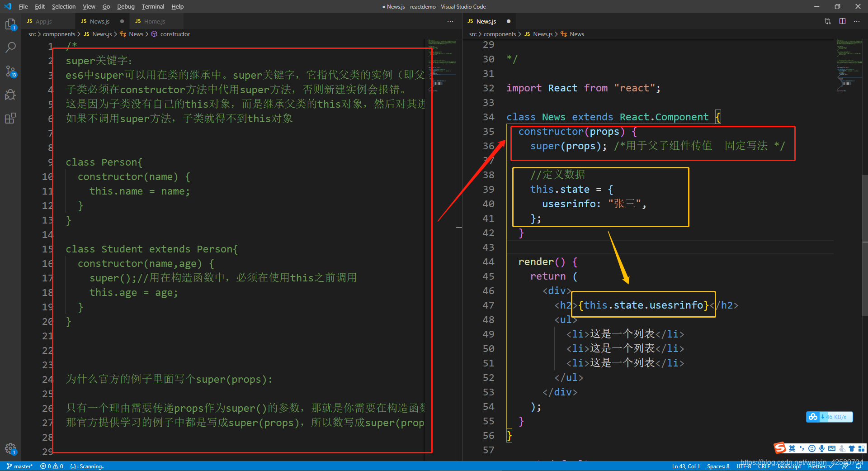Open the Sogou toolbox grid icon

click(861, 448)
